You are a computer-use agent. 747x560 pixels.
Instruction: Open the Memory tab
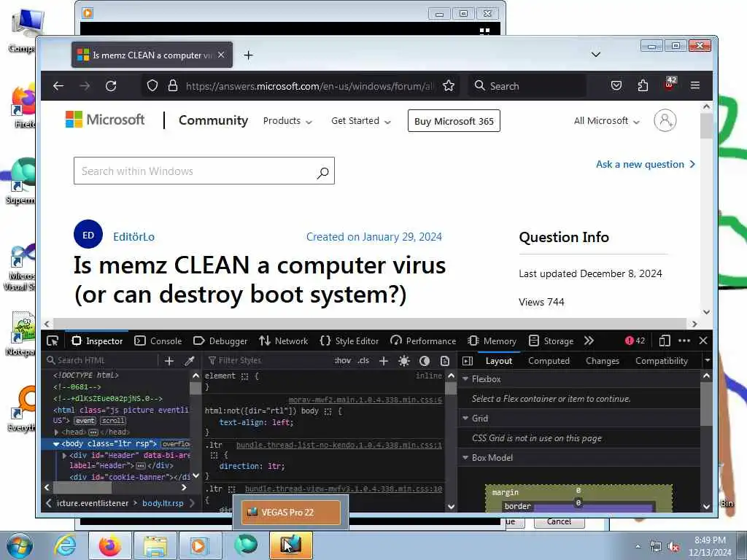(x=492, y=341)
